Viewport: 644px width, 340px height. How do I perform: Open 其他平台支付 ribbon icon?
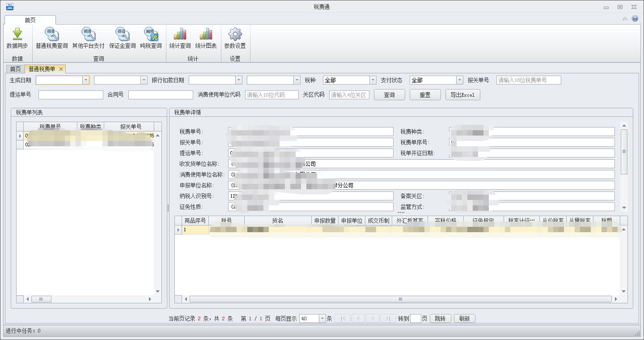[x=88, y=38]
